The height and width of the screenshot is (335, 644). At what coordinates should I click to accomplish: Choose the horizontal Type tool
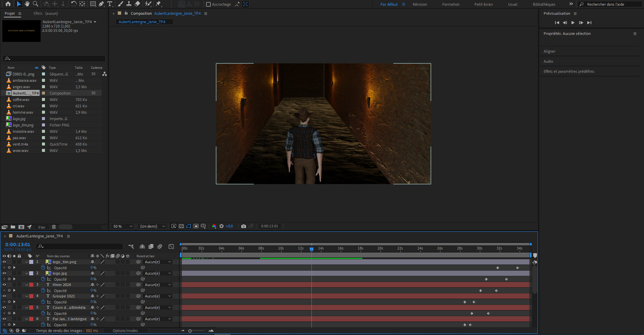click(110, 4)
